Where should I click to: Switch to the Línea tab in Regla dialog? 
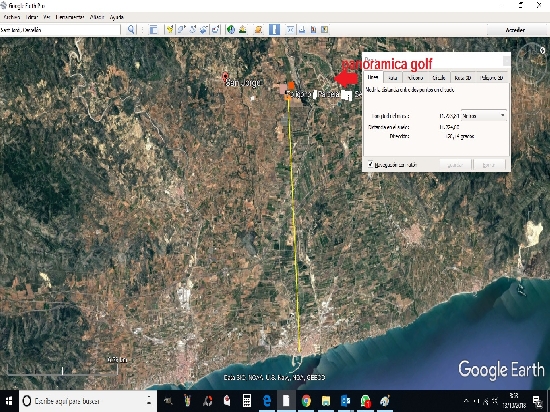pyautogui.click(x=373, y=77)
